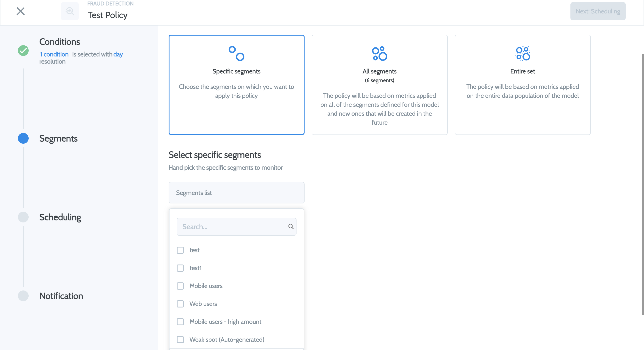Click the segment Search input field

point(233,227)
